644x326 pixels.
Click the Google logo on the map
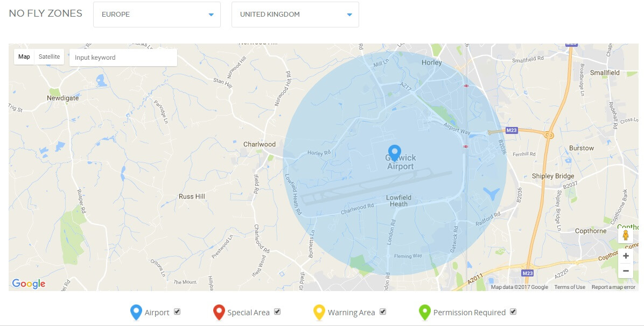pos(29,284)
